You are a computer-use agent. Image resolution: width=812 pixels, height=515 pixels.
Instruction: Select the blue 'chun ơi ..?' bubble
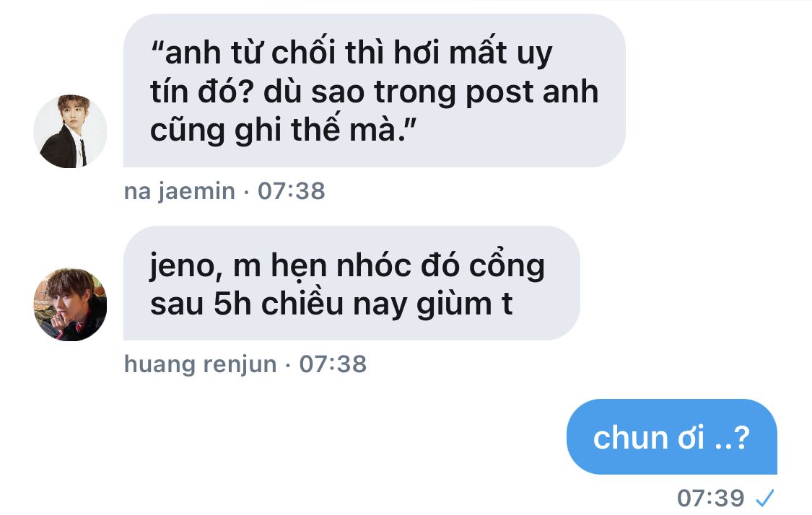coord(672,437)
